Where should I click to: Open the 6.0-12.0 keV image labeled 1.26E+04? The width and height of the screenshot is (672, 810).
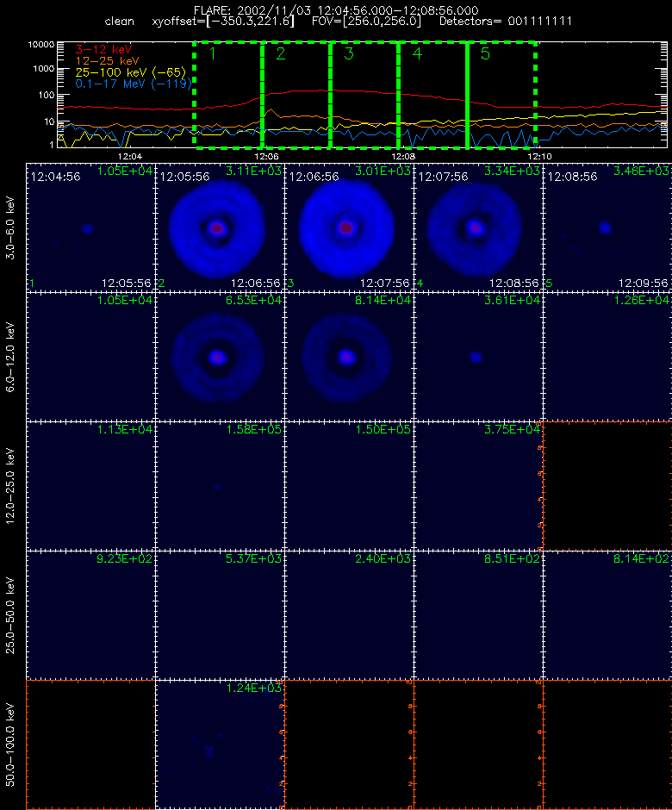607,357
